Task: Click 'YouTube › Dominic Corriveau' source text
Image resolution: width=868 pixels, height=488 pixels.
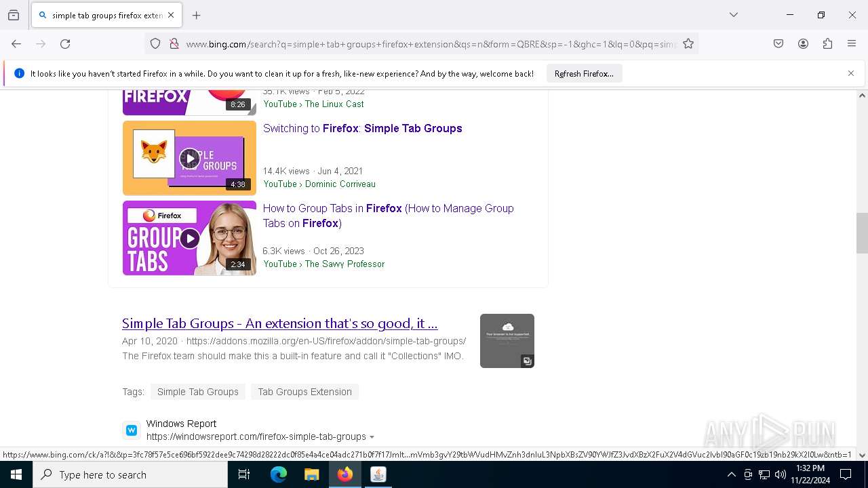Action: 319,184
